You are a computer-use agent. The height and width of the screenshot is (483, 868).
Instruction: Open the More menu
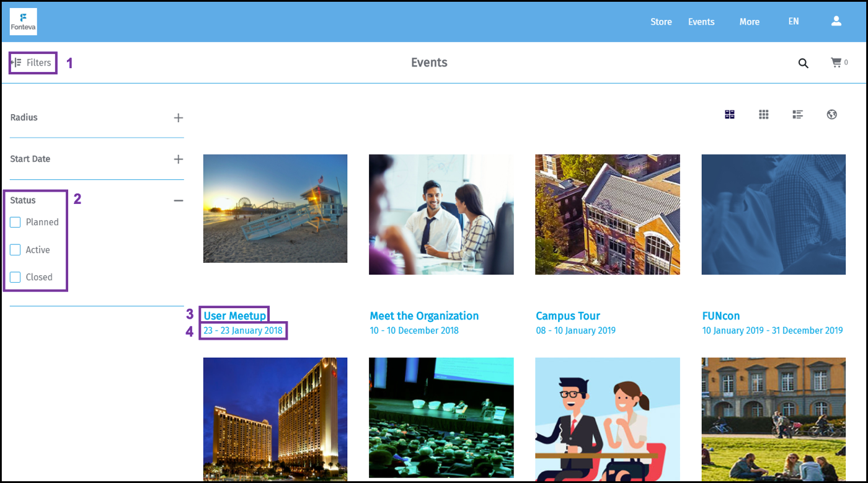[x=749, y=22]
